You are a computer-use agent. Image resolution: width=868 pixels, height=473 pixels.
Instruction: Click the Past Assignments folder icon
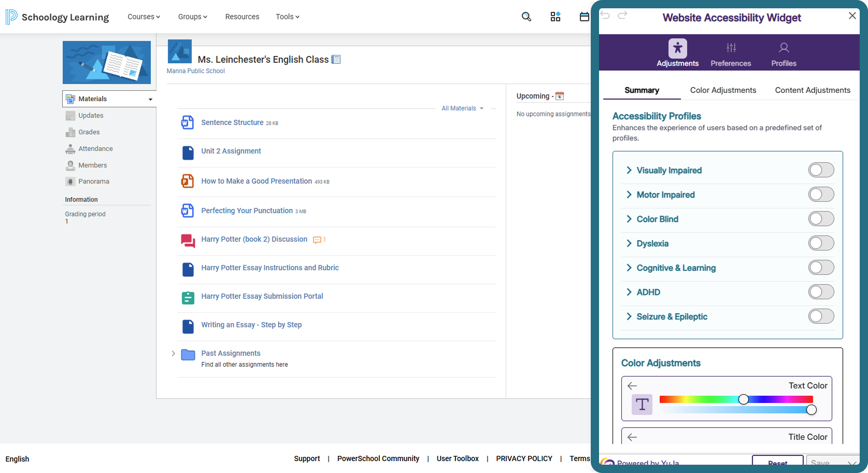(188, 355)
